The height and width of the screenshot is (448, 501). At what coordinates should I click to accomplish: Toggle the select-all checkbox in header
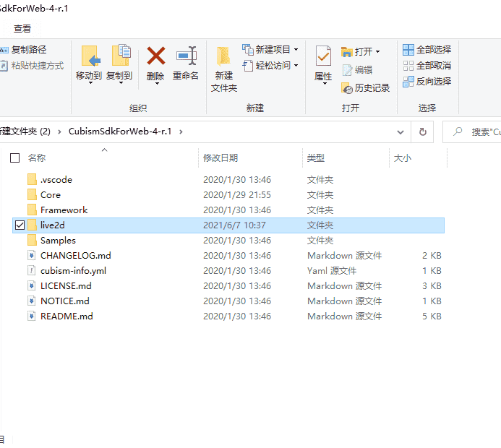[14, 158]
